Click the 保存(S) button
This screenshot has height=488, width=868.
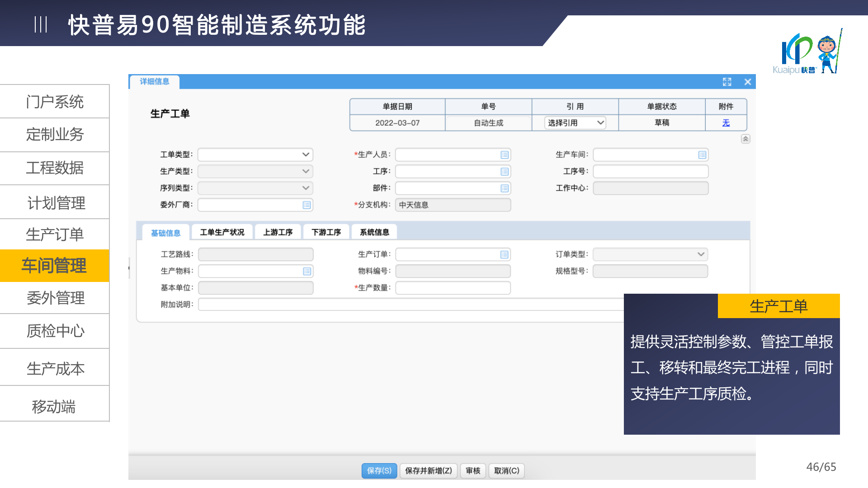pos(379,471)
